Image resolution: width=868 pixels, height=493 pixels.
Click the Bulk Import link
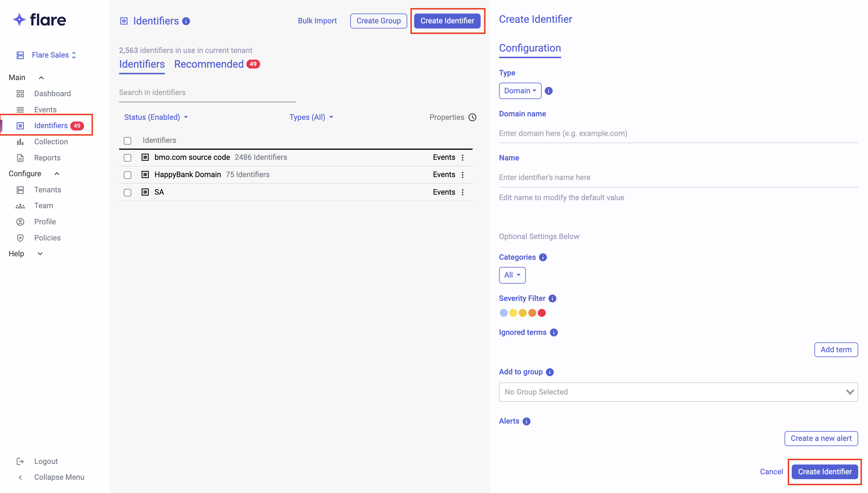(x=317, y=21)
